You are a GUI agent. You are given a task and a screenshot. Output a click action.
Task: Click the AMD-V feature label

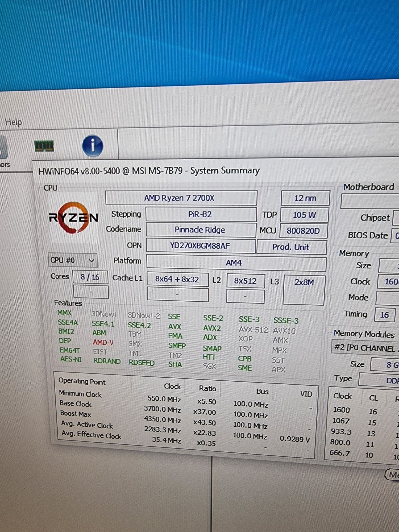tap(103, 342)
